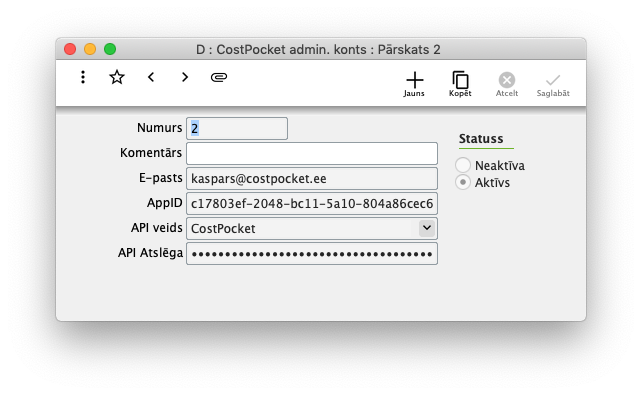
Task: Edit the E-pasts field with kaspars@costpocket.ee
Action: pyautogui.click(x=312, y=178)
